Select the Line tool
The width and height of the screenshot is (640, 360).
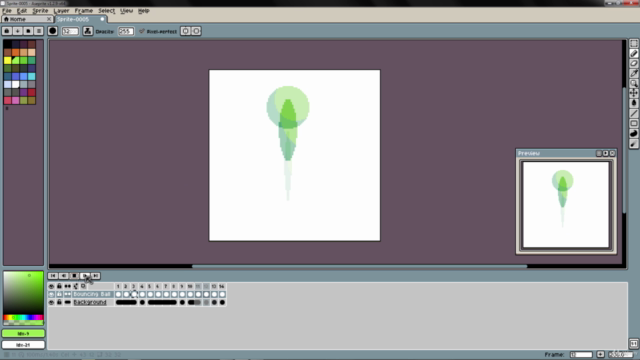click(633, 113)
